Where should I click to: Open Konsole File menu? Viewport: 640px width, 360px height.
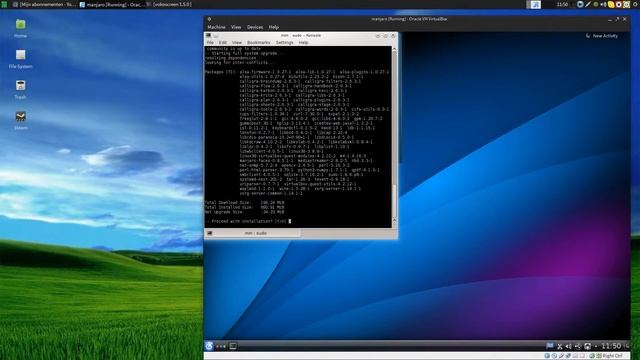(x=210, y=42)
